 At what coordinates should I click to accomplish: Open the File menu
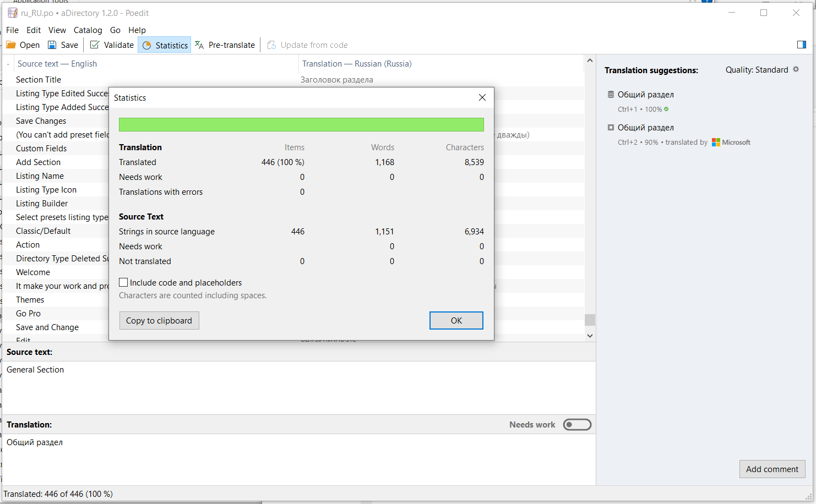coord(12,30)
